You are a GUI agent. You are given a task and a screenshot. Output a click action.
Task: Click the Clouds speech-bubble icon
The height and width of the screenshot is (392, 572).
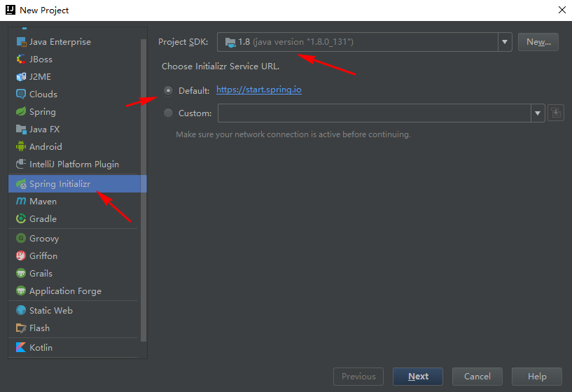(x=21, y=94)
